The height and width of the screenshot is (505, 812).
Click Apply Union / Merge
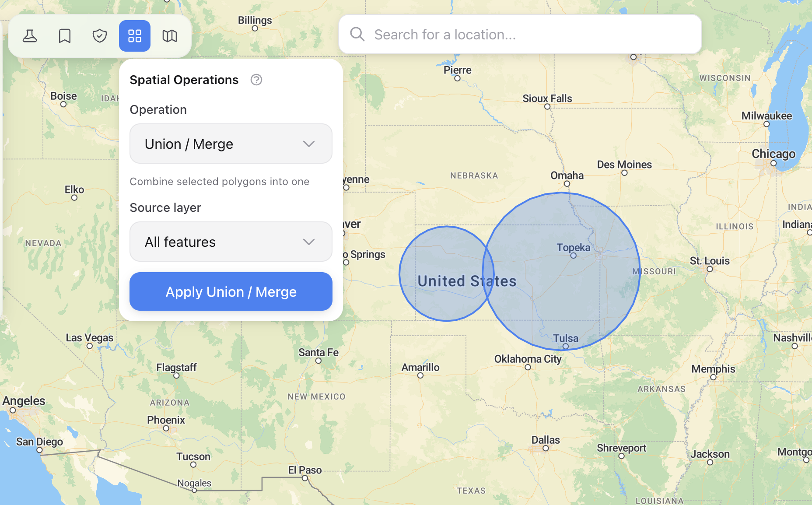point(231,291)
